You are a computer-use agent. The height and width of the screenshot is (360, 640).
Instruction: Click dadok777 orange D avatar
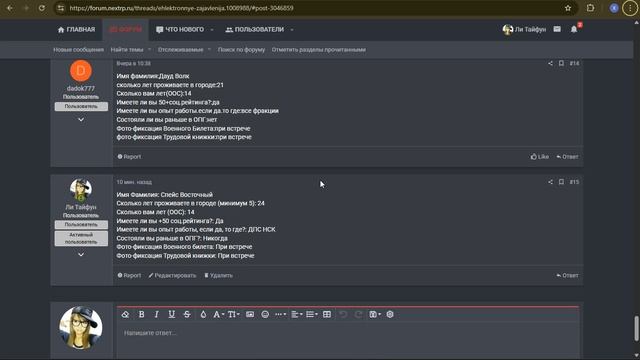click(81, 71)
